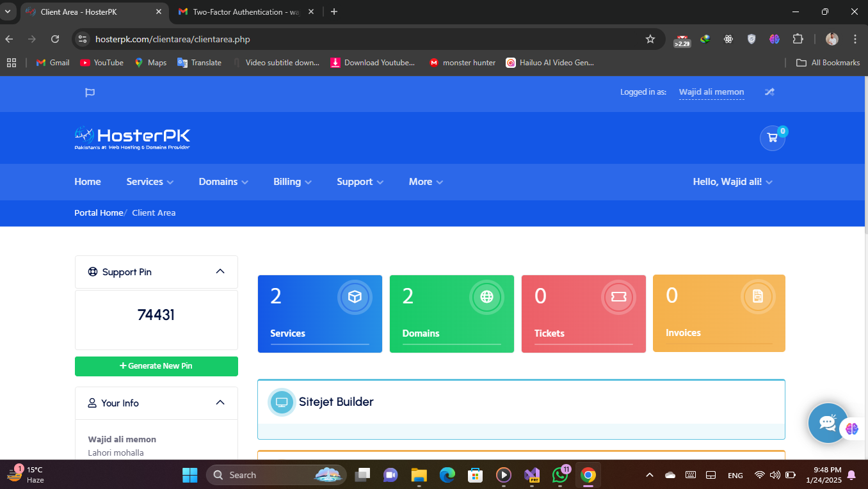The height and width of the screenshot is (489, 868).
Task: Click the HosterPK logo
Action: click(x=133, y=138)
